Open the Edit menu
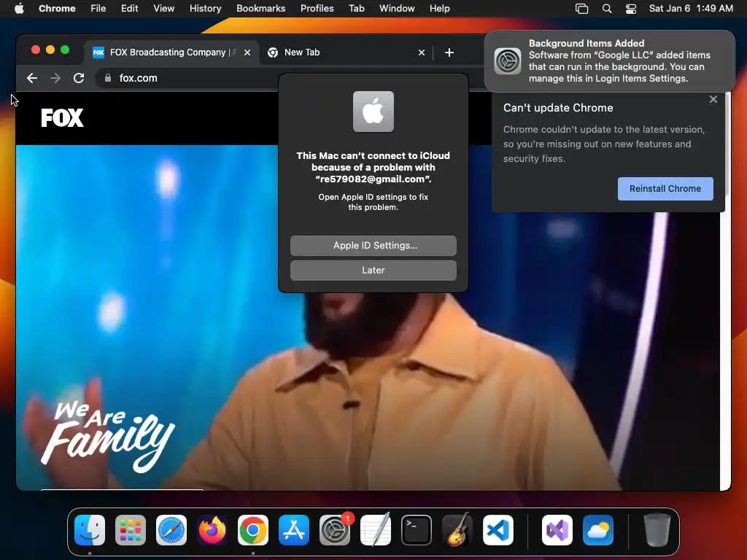This screenshot has height=560, width=747. click(x=129, y=8)
